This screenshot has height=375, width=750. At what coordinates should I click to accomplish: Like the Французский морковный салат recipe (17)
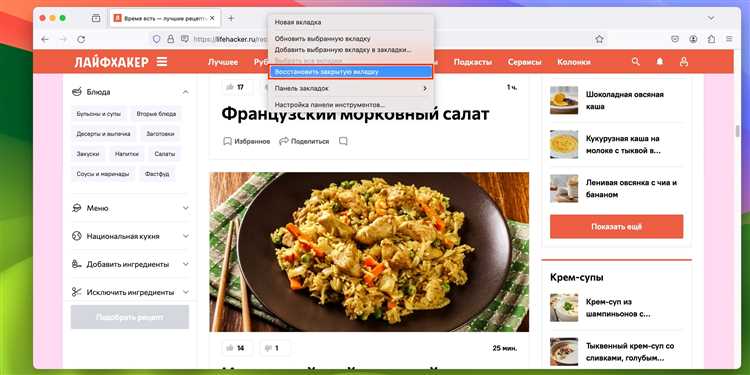[235, 87]
